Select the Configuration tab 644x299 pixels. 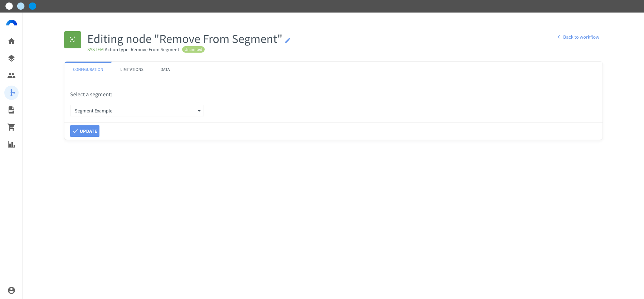88,69
